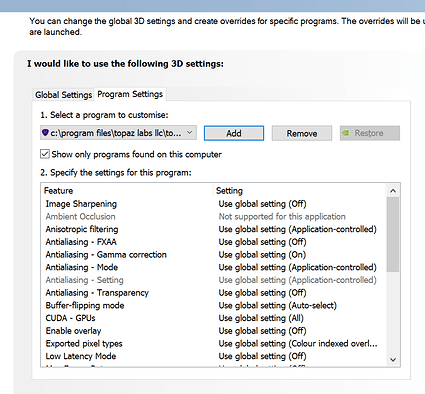Switch to the Global Settings tab
Image resolution: width=425 pixels, height=394 pixels.
click(63, 95)
